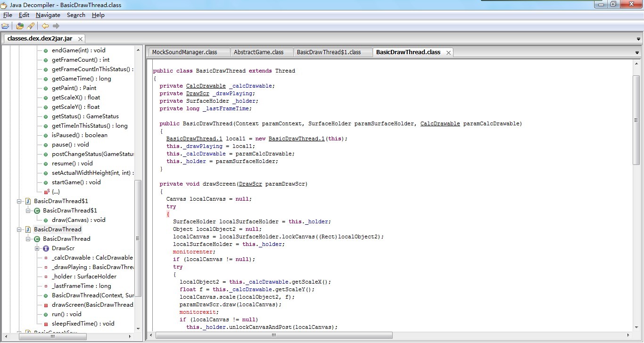Select getTimeInThisStatus() : long method
Viewport: 644px width, 343px height.
click(x=89, y=126)
